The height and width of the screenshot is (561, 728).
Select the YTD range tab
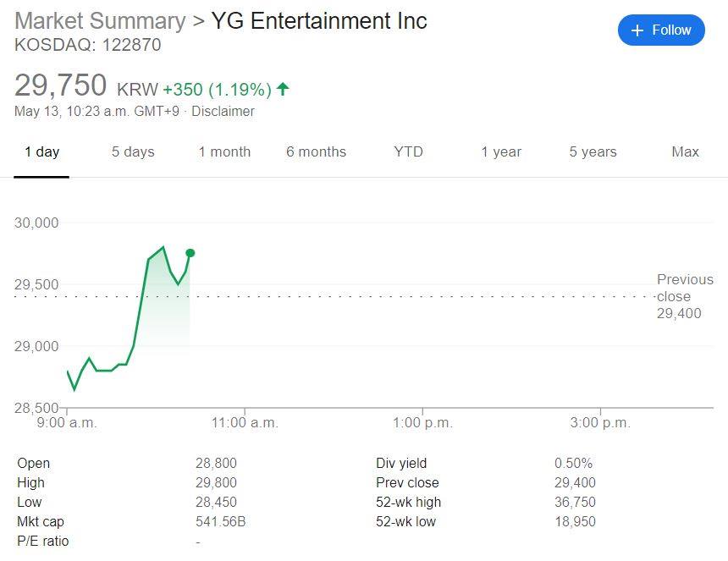pos(409,151)
